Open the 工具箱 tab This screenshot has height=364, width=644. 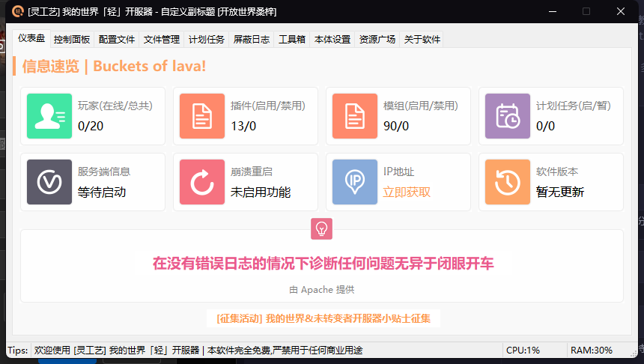pos(291,40)
